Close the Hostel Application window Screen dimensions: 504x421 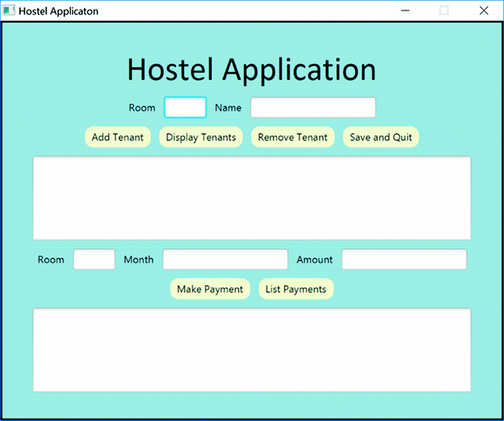tap(484, 11)
